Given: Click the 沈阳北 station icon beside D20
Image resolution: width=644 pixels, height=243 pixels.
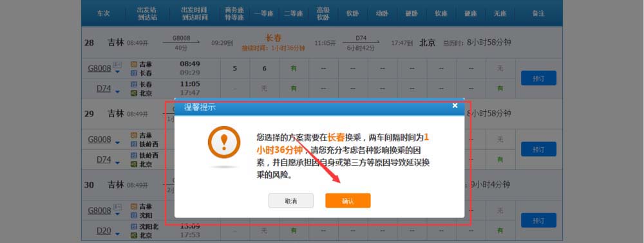Looking at the screenshot, I should point(133,226).
